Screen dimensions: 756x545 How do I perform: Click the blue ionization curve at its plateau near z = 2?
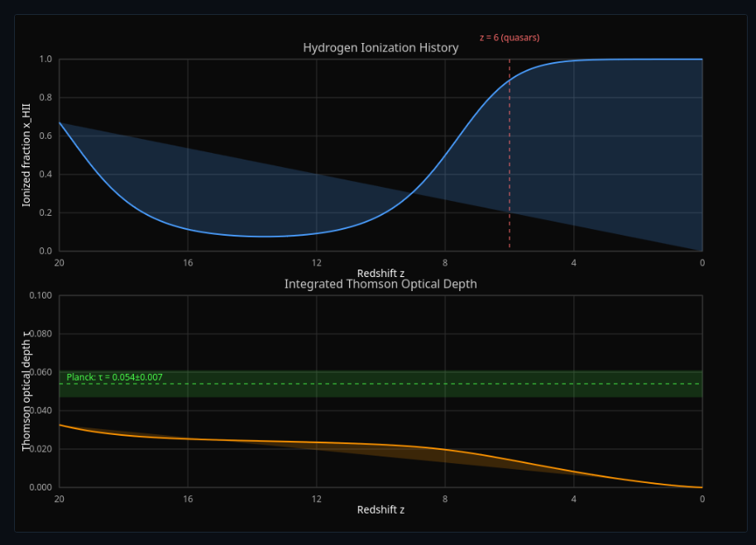[x=638, y=60]
